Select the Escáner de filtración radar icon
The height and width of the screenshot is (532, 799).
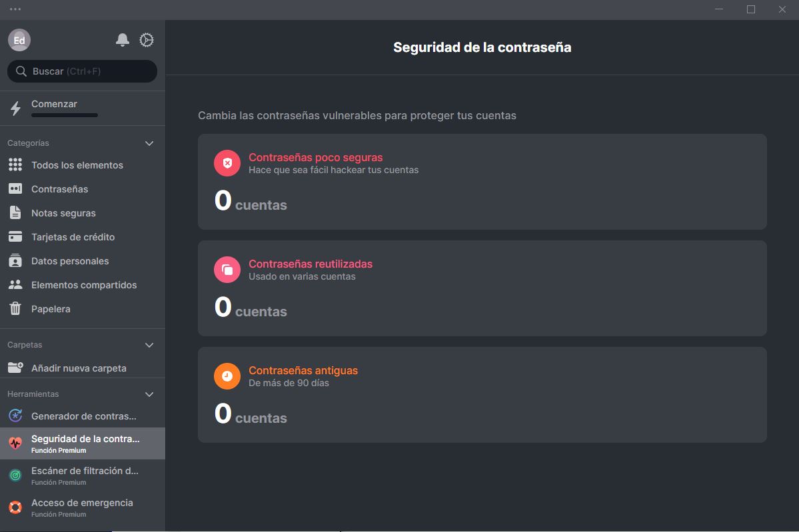(15, 475)
